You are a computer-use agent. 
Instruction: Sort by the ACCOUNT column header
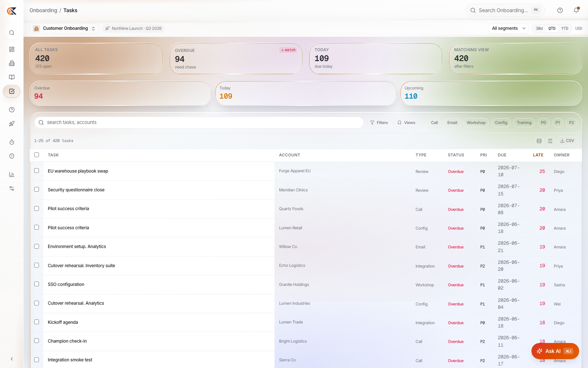(x=290, y=155)
